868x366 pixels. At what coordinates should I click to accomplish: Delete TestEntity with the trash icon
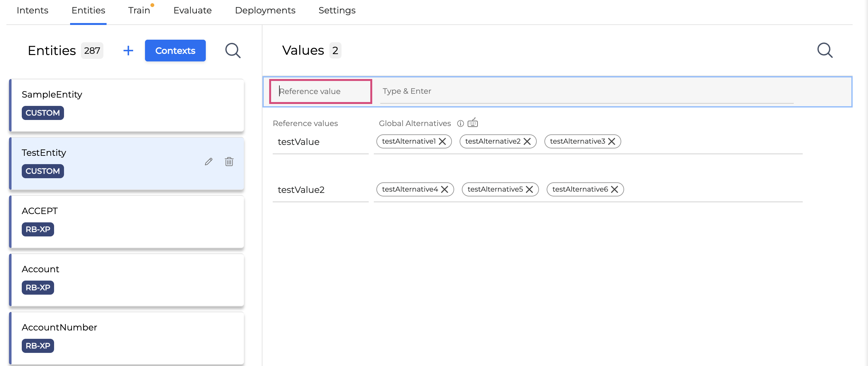click(x=229, y=162)
